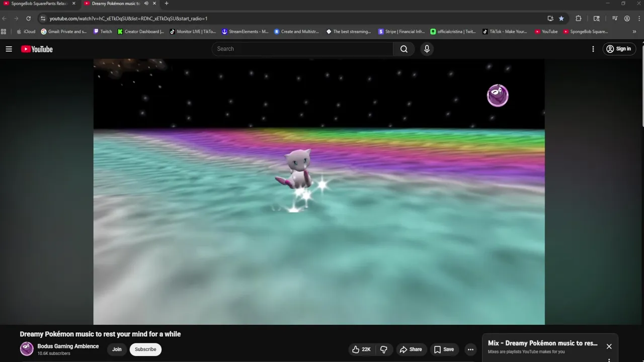
Task: Go forward in browser history
Action: click(x=16, y=19)
